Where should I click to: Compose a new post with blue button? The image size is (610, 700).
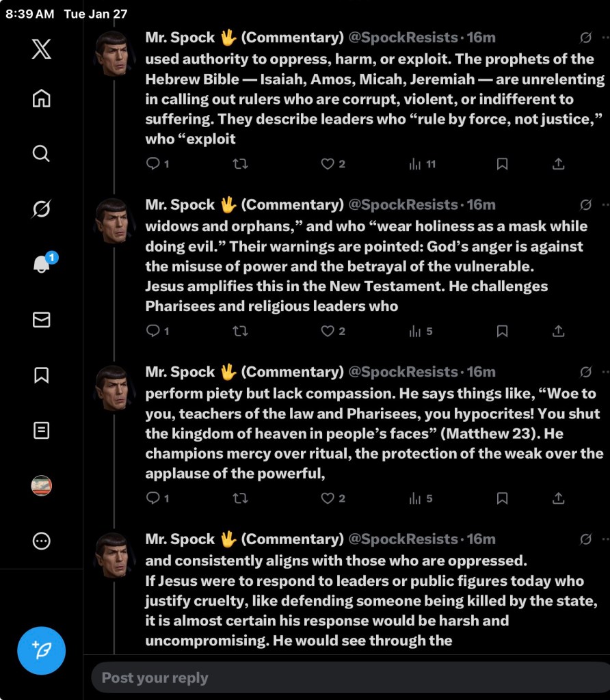(x=41, y=651)
